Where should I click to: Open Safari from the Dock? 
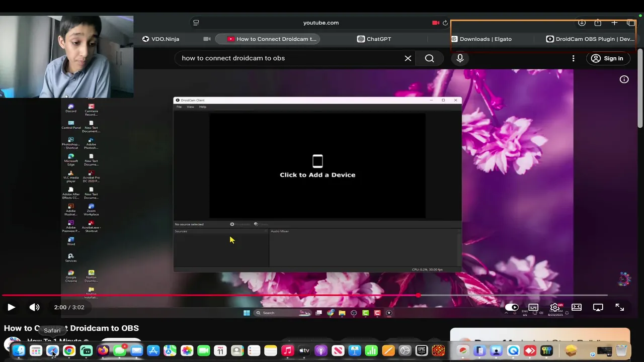click(x=52, y=350)
